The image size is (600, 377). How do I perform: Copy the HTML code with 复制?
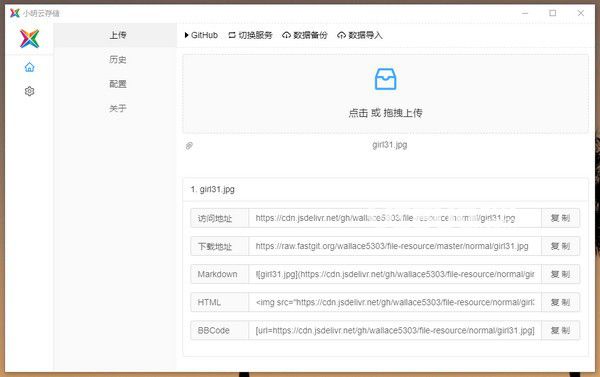click(561, 302)
